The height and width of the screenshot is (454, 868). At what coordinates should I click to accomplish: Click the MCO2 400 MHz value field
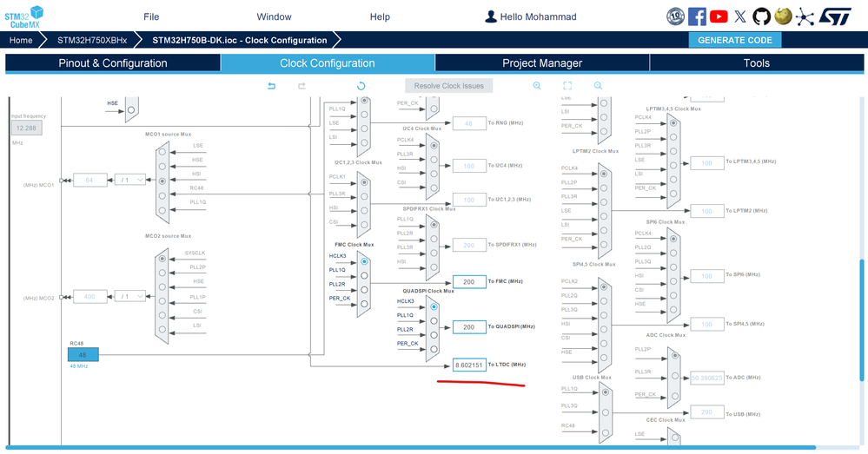[89, 297]
